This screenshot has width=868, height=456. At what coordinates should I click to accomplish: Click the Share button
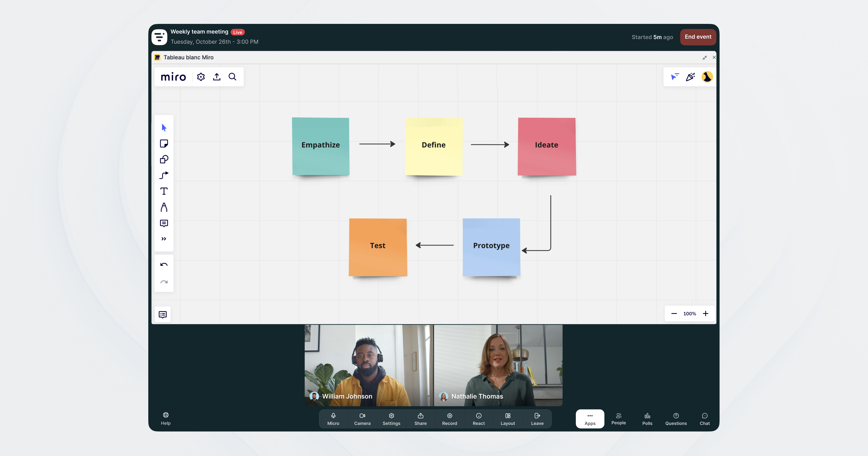tap(420, 419)
